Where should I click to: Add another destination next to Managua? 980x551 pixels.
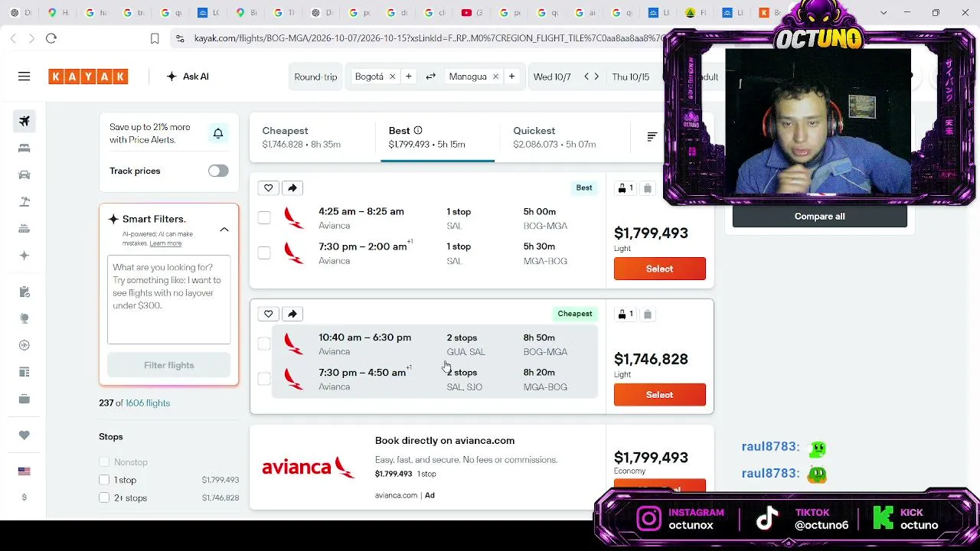512,77
